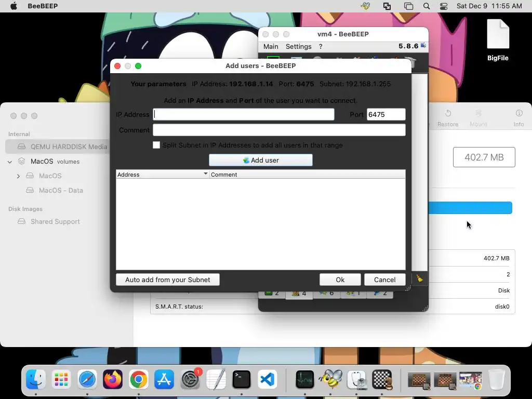Open the Trash in the Dock
Screen dimensions: 532x399
[x=497, y=379]
